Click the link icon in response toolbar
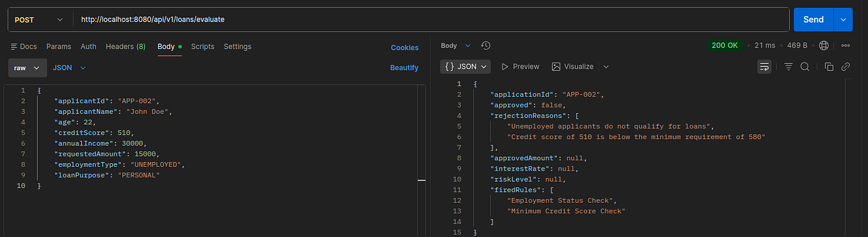 click(x=845, y=66)
